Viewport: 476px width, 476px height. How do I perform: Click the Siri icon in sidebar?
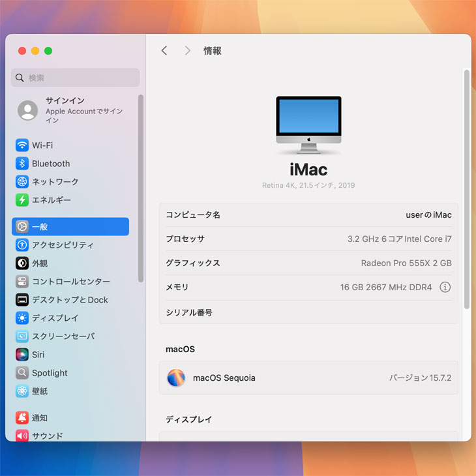click(22, 355)
